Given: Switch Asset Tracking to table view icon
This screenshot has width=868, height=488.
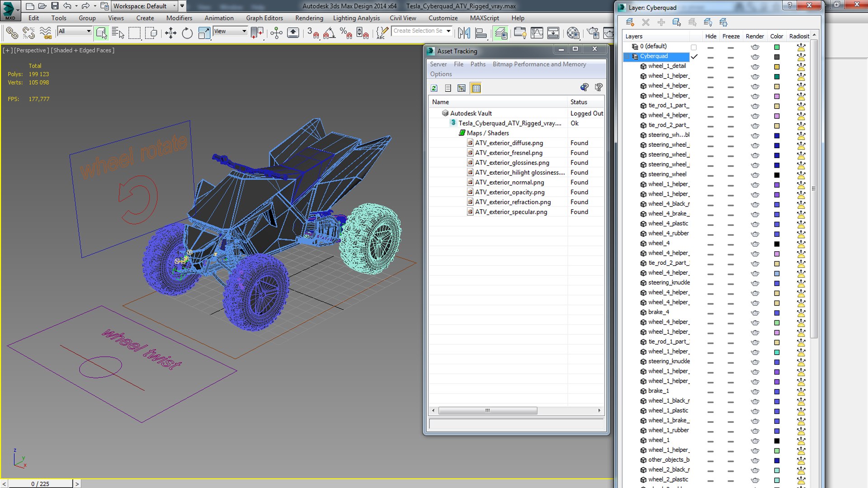Looking at the screenshot, I should (476, 88).
